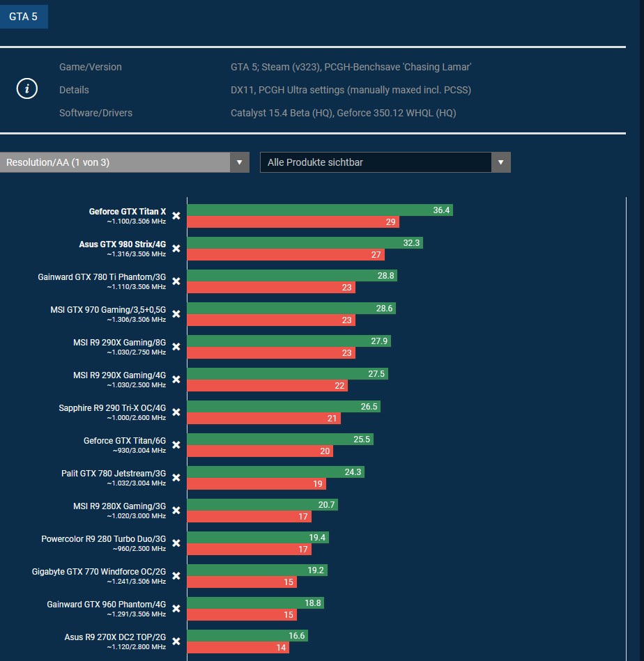The width and height of the screenshot is (644, 661).
Task: Click the red 20 value bar
Action: 260,451
